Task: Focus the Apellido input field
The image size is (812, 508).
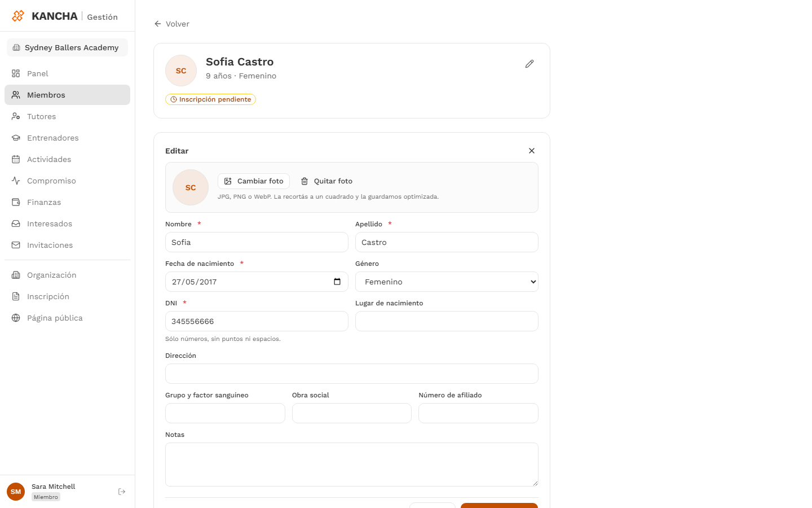Action: click(447, 242)
